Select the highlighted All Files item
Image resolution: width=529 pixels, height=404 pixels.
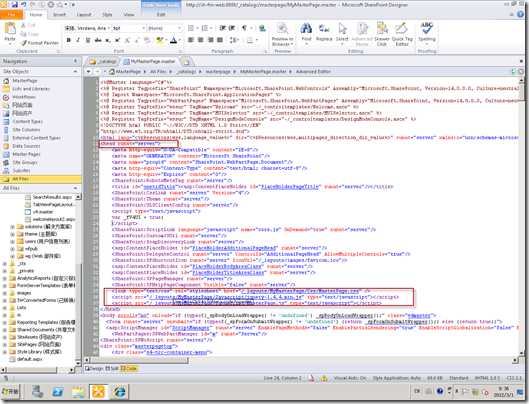40,179
